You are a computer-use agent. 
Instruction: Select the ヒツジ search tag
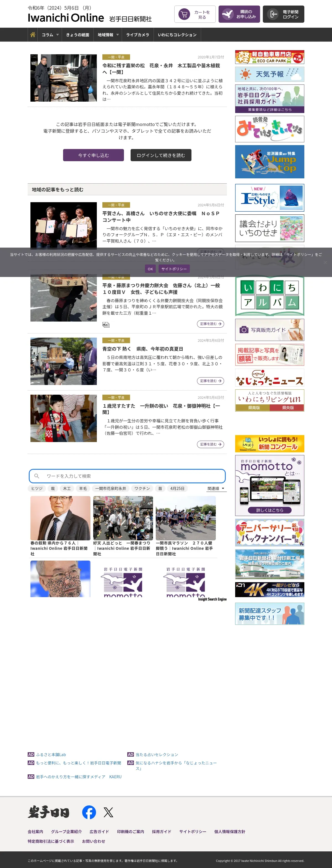37,488
